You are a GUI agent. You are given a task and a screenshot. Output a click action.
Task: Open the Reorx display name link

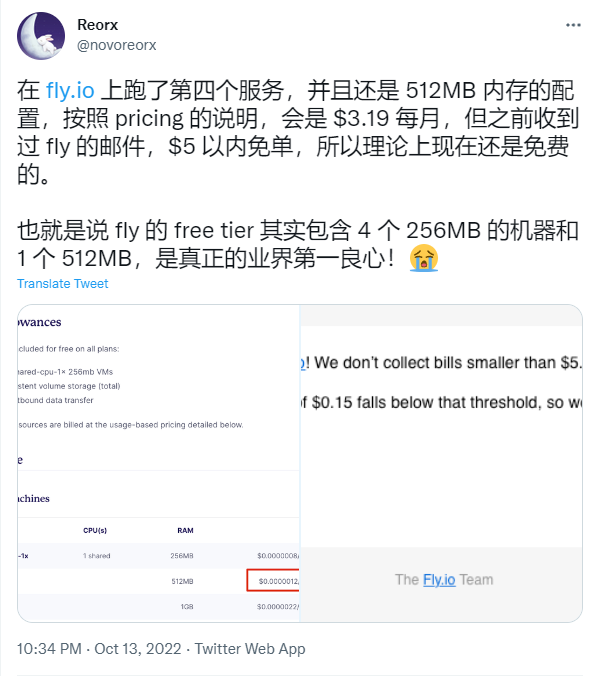pos(97,25)
